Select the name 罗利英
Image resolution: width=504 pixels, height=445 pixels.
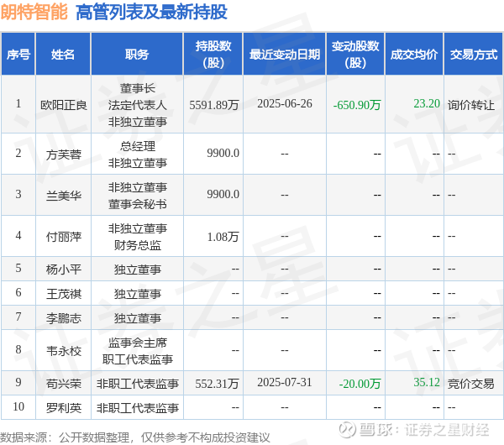click(x=64, y=408)
